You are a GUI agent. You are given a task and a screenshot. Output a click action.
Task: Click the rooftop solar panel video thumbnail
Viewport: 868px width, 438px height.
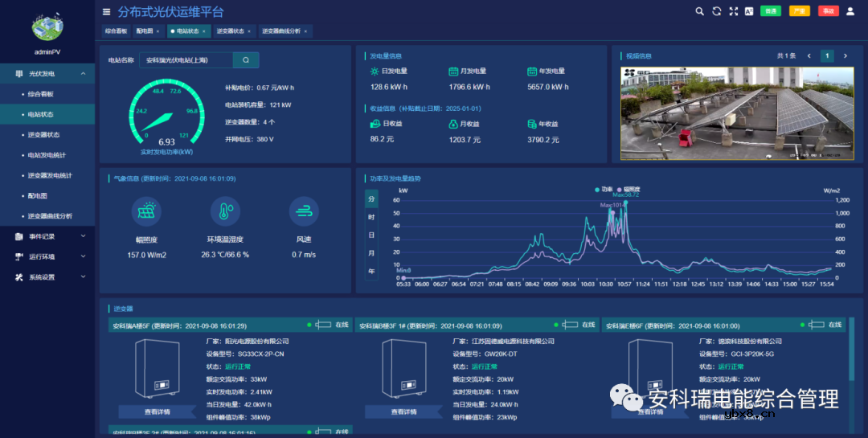pyautogui.click(x=736, y=113)
